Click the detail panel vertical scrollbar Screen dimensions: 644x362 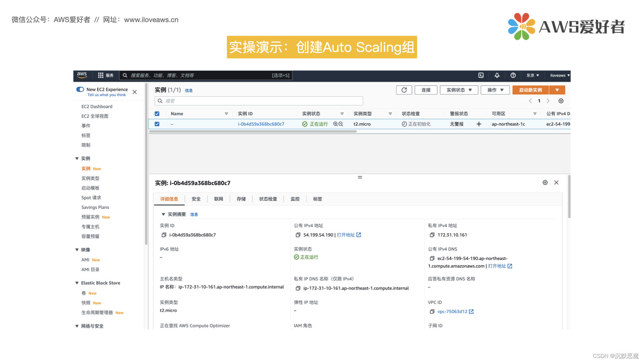(x=569, y=196)
